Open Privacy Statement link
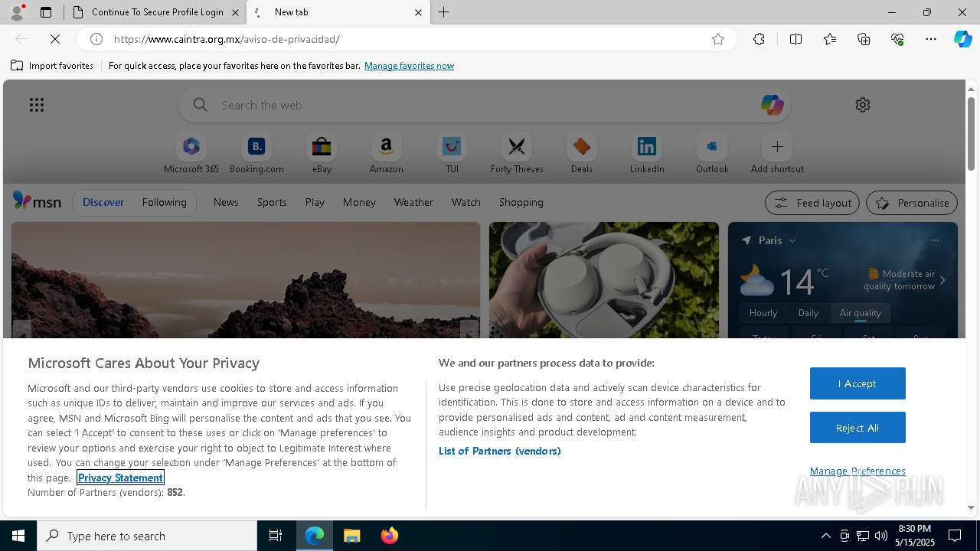Viewport: 980px width, 551px height. click(120, 478)
